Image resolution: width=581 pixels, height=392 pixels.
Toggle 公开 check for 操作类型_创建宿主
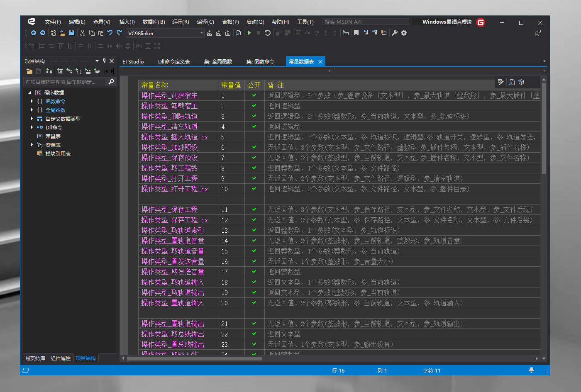tap(254, 95)
